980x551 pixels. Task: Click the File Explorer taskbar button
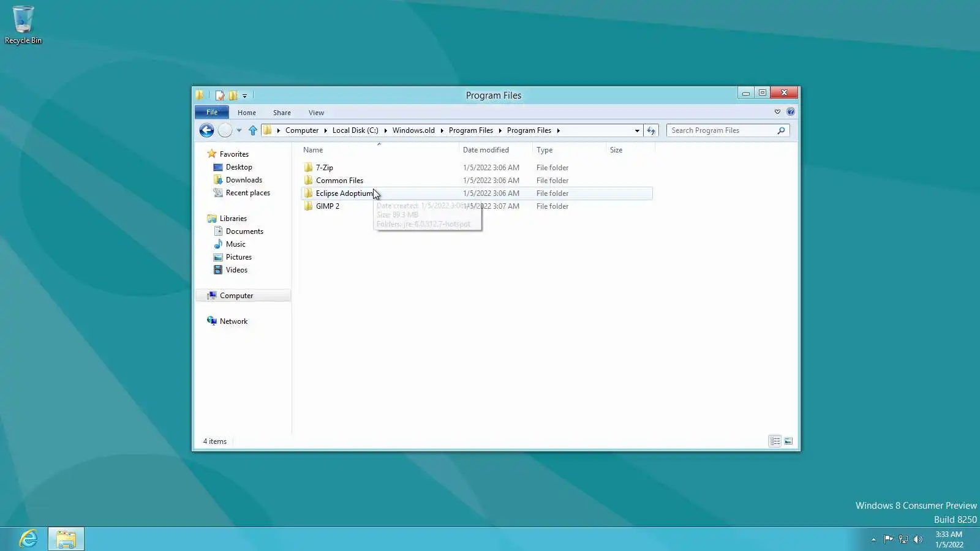click(x=66, y=539)
